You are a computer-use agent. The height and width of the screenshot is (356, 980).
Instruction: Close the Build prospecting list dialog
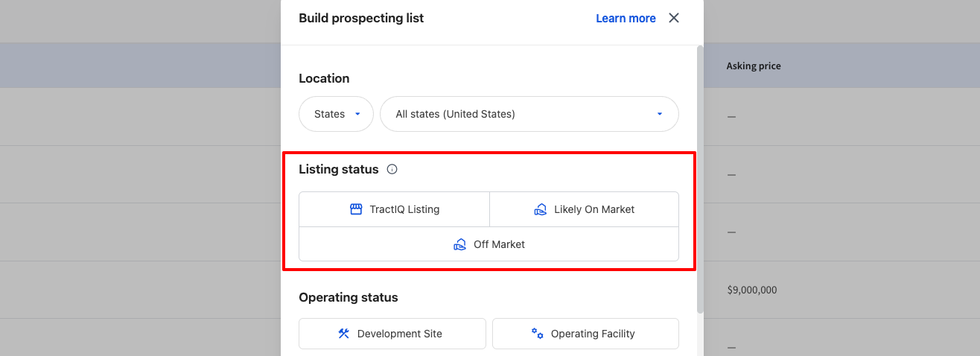pyautogui.click(x=674, y=18)
